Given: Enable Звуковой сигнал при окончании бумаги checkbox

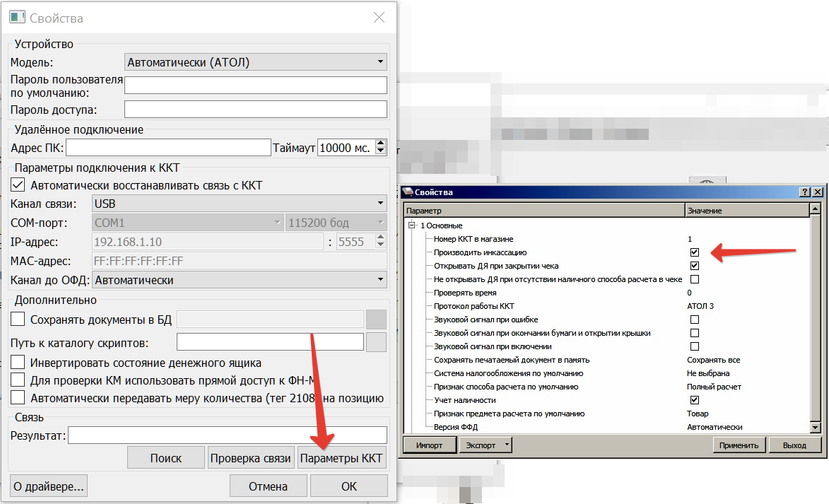Looking at the screenshot, I should pos(695,333).
